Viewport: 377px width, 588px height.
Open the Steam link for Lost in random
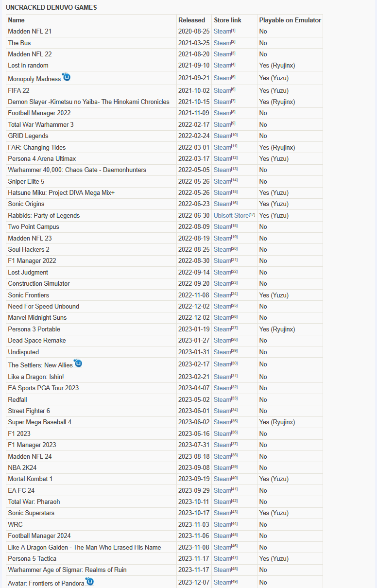click(x=223, y=66)
